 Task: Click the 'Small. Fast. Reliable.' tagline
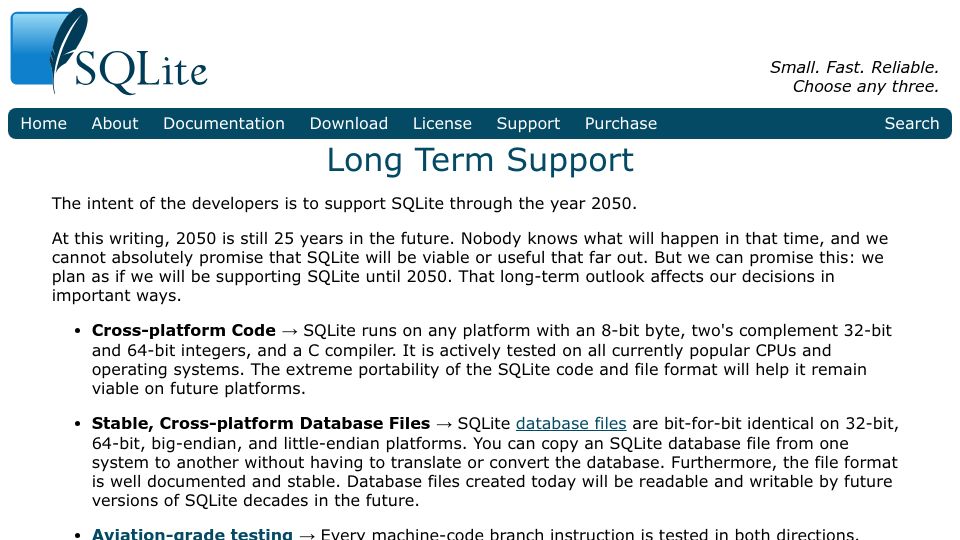pyautogui.click(x=854, y=67)
